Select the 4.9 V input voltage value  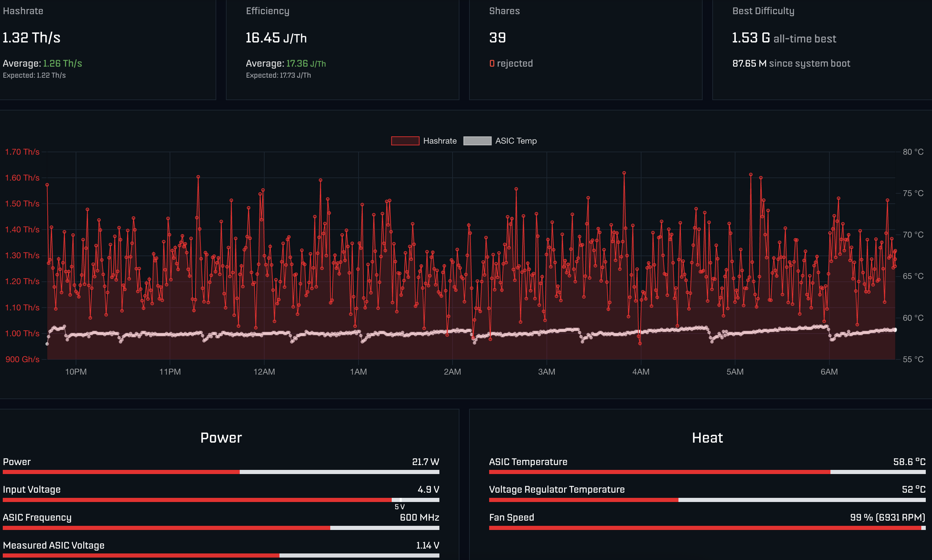428,490
